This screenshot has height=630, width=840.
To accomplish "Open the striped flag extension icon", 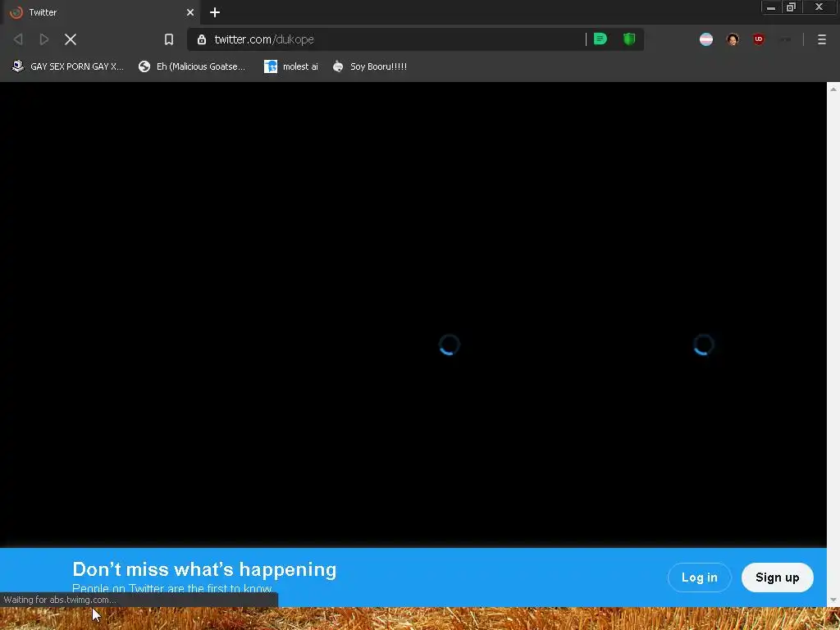I will click(x=706, y=39).
